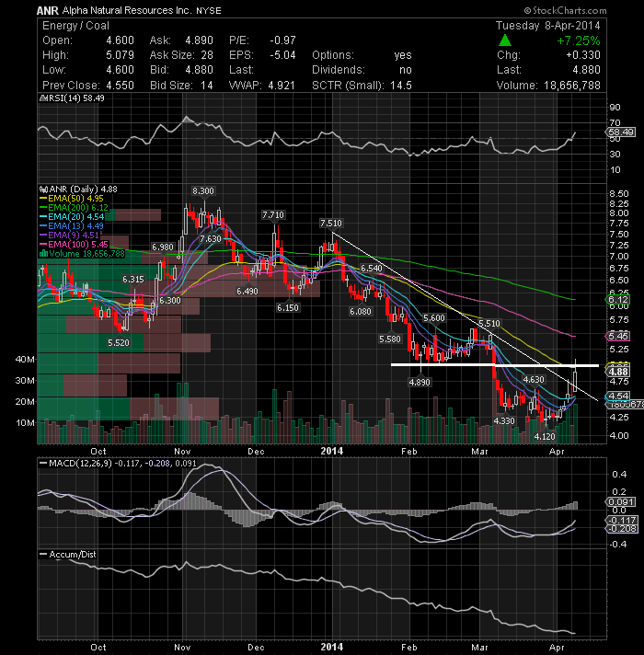Click the 58.49 RSI value tag on axis

(621, 132)
